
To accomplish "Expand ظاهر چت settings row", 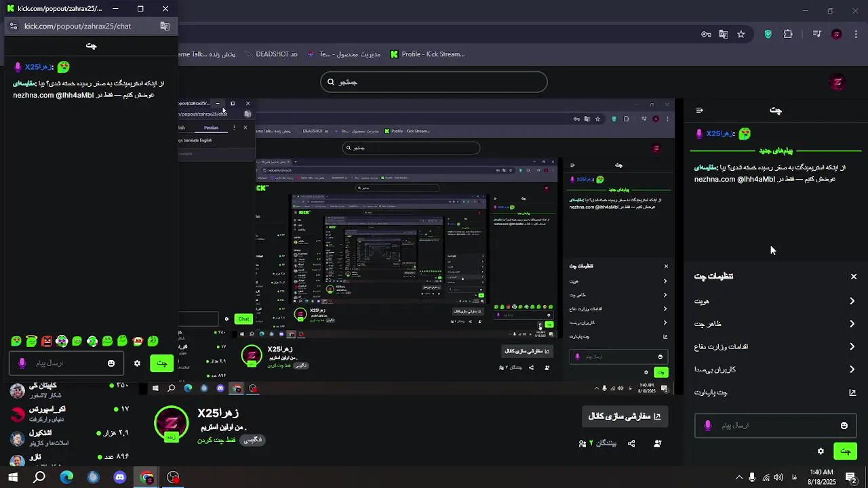I will (x=775, y=324).
